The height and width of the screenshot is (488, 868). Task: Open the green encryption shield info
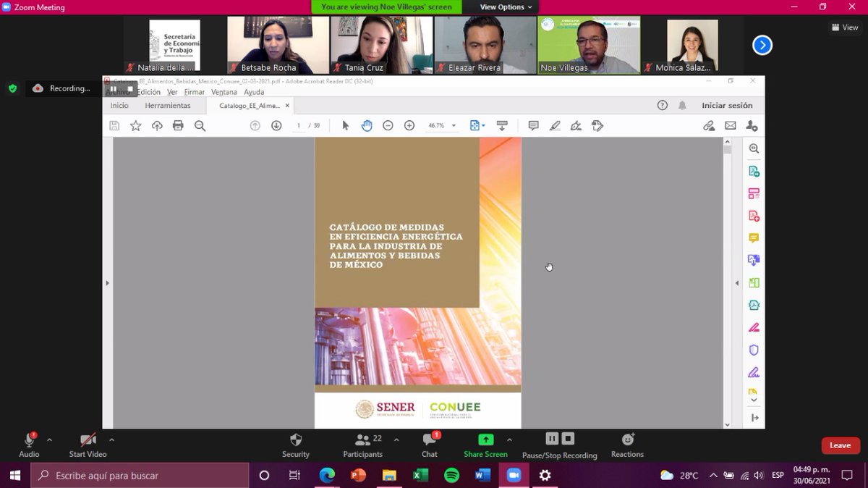tap(12, 88)
